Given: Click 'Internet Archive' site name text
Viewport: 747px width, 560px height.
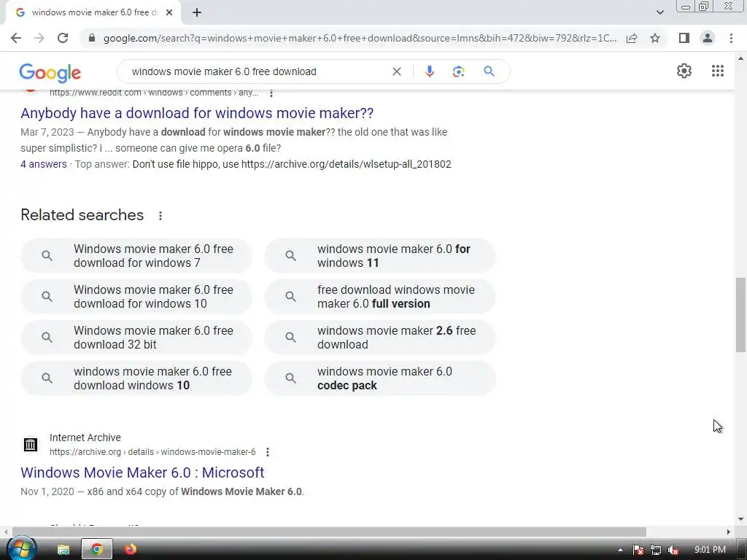Looking at the screenshot, I should point(85,437).
